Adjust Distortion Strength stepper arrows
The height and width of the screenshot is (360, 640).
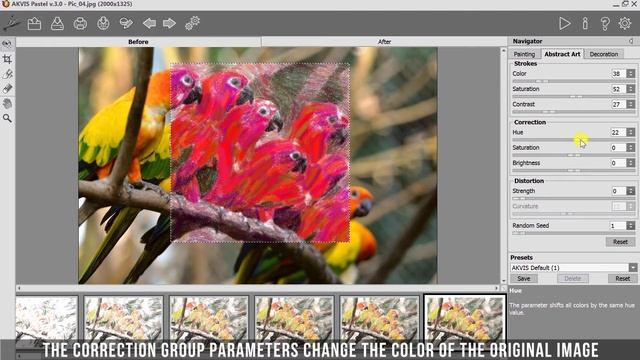(x=631, y=191)
